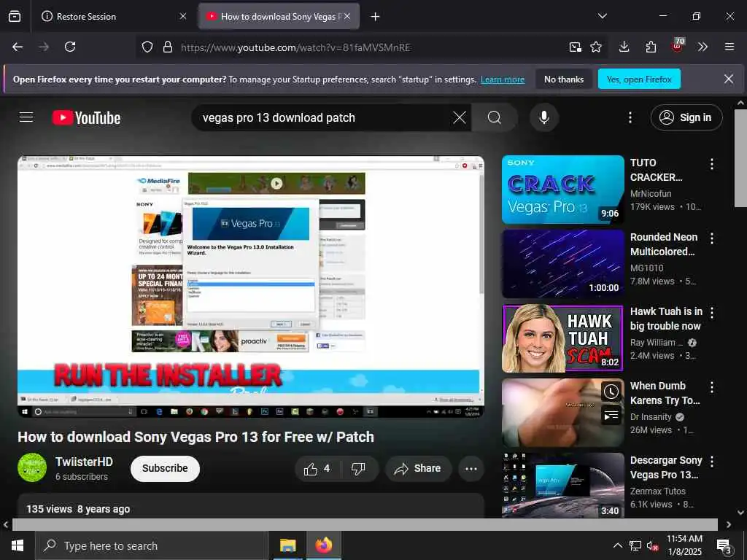
Task: Open the TwiisterHD channel name link
Action: [x=84, y=462]
